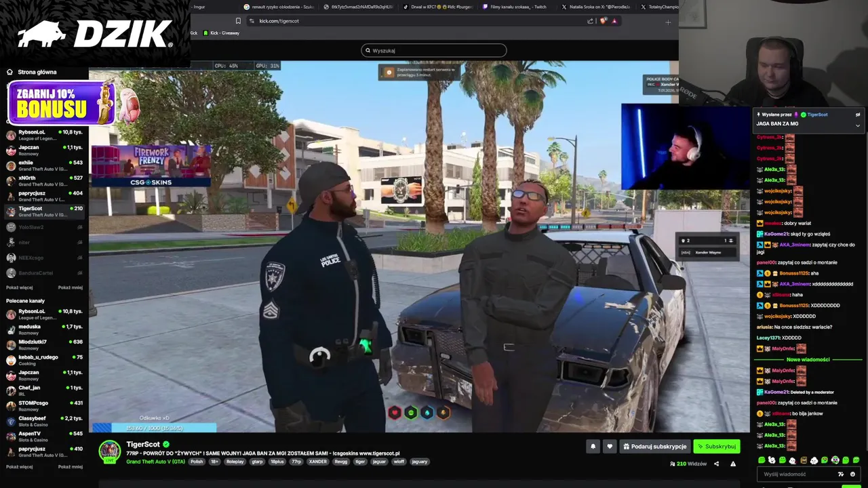Viewport: 868px width, 488px height.
Task: Click the bookmark icon beside the address bar
Action: pyautogui.click(x=238, y=21)
